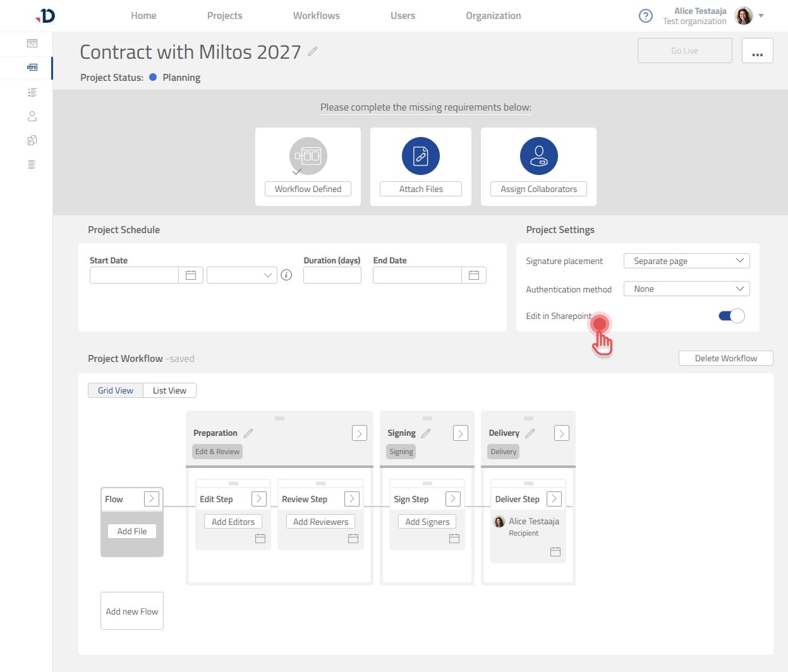Click the Attach Files circle icon
Screen dimensions: 788x672
click(x=421, y=156)
